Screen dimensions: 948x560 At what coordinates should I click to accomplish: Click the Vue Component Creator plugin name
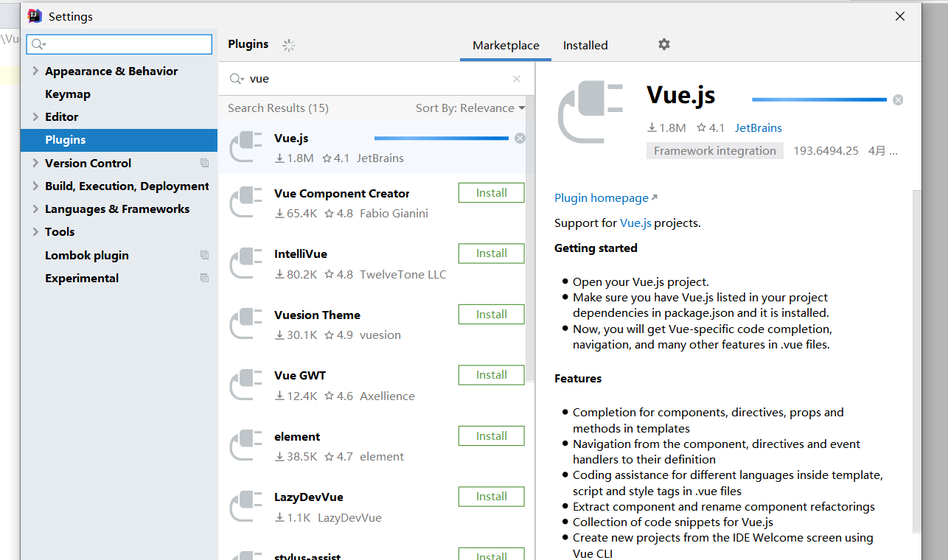pyautogui.click(x=341, y=193)
